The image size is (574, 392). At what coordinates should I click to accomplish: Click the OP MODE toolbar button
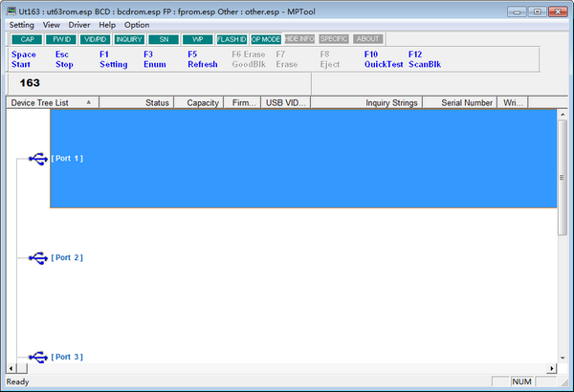click(x=265, y=39)
